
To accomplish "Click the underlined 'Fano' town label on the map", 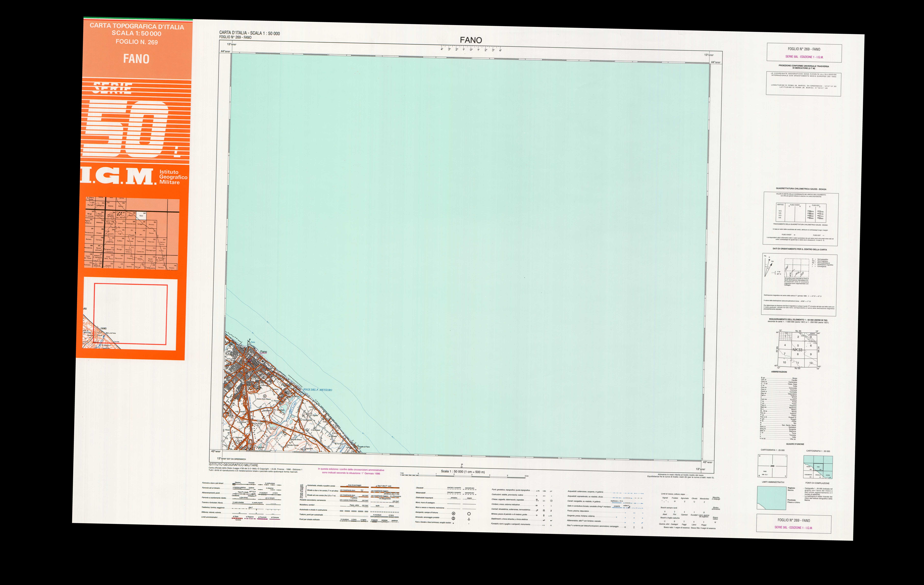I will pos(264,352).
